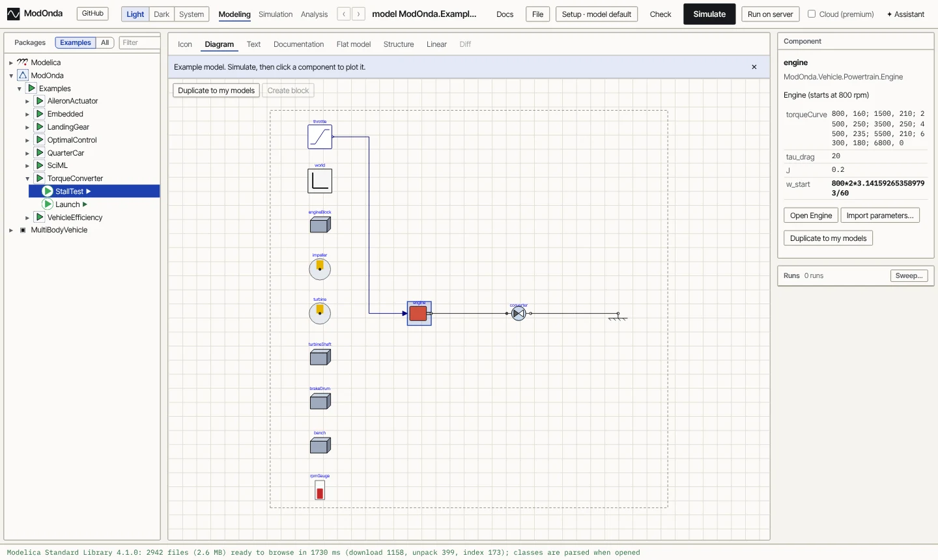Screen dimensions: 938x560
Task: Click the Filter input in the Packages panel
Action: coord(139,43)
